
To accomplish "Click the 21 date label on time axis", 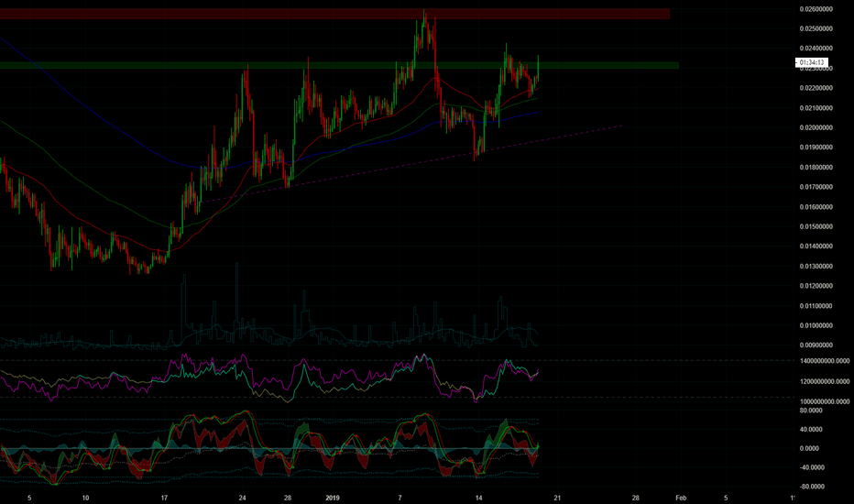I will (x=557, y=498).
